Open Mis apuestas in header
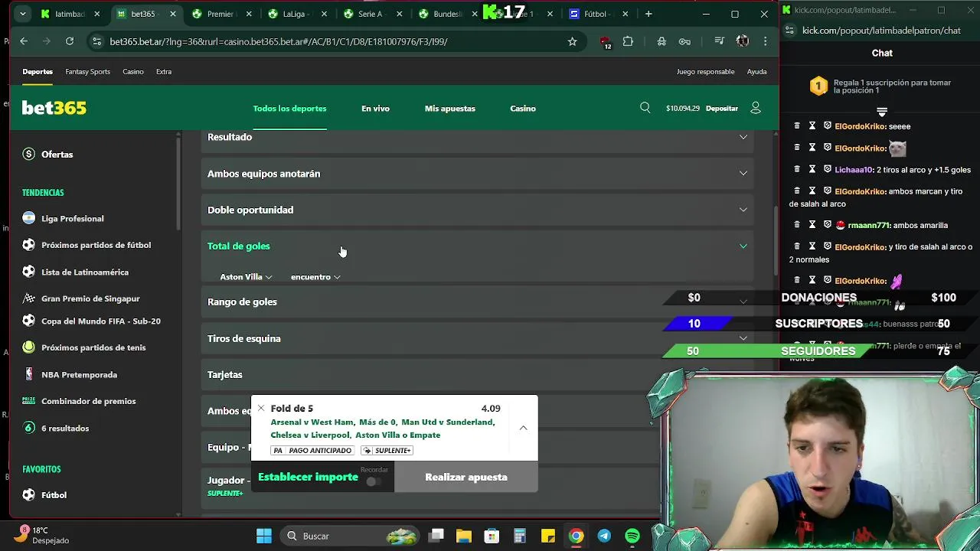Viewport: 980px width, 551px height. click(x=450, y=108)
